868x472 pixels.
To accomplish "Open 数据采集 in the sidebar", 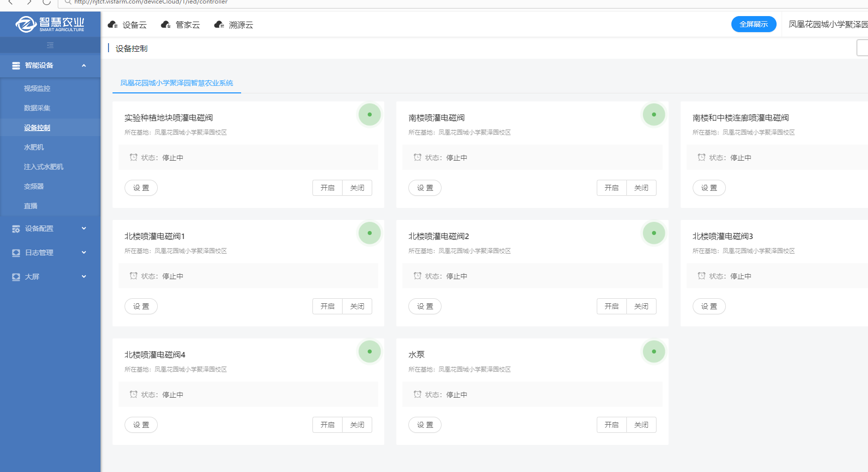I will click(x=37, y=108).
